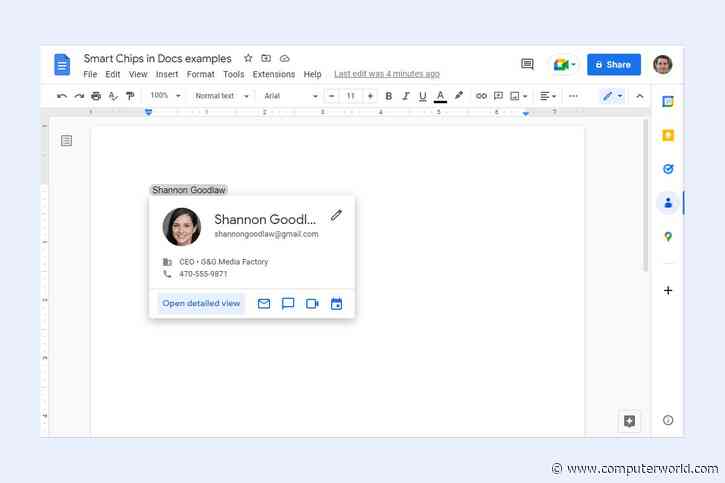Click the Undo icon
Viewport: 725px width, 483px height.
point(61,96)
